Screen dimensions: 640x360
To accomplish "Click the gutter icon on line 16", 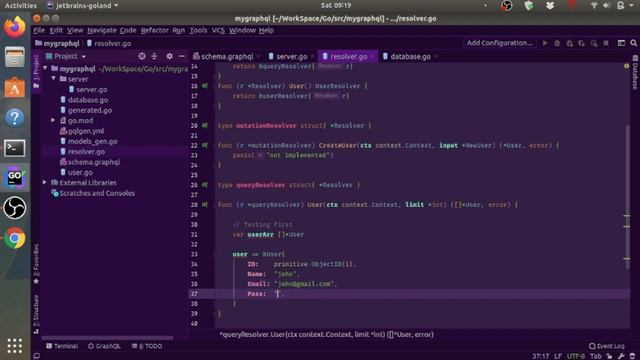I will coord(204,86).
